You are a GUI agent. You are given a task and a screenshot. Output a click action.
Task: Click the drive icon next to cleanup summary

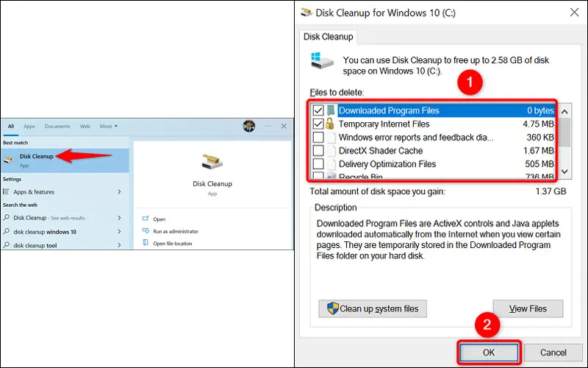click(x=322, y=61)
